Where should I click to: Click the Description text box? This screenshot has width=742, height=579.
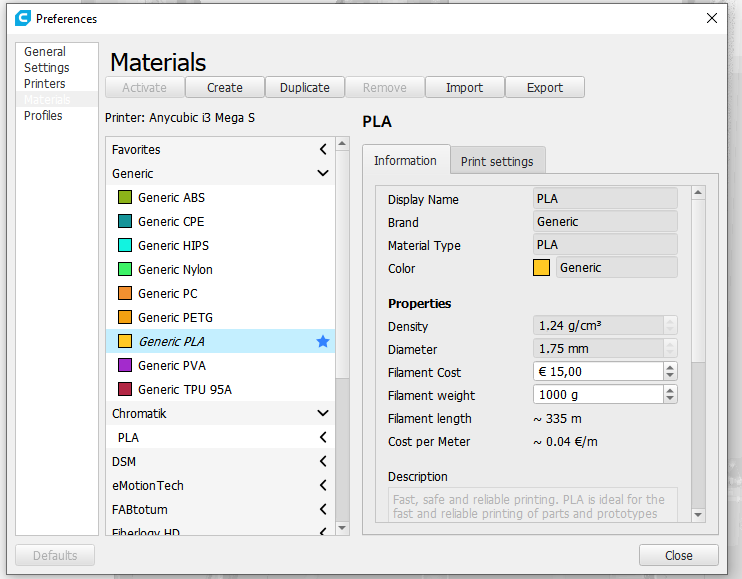click(x=533, y=505)
